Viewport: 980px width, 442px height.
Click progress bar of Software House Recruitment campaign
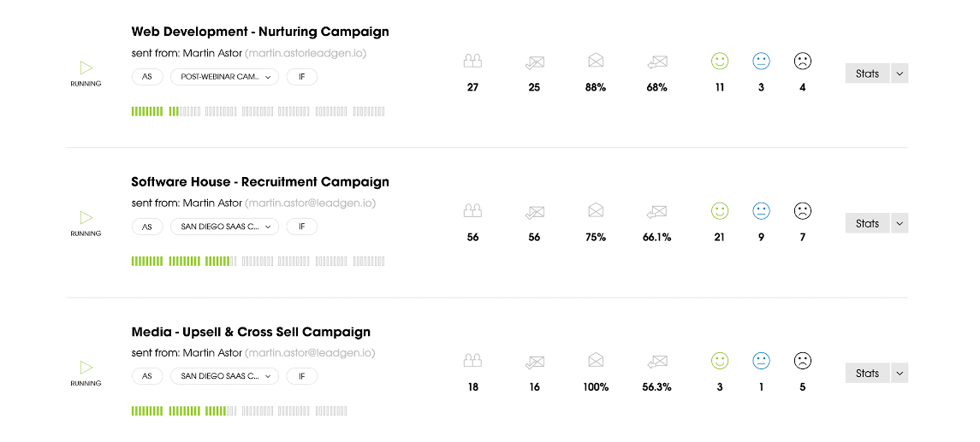pos(258,262)
